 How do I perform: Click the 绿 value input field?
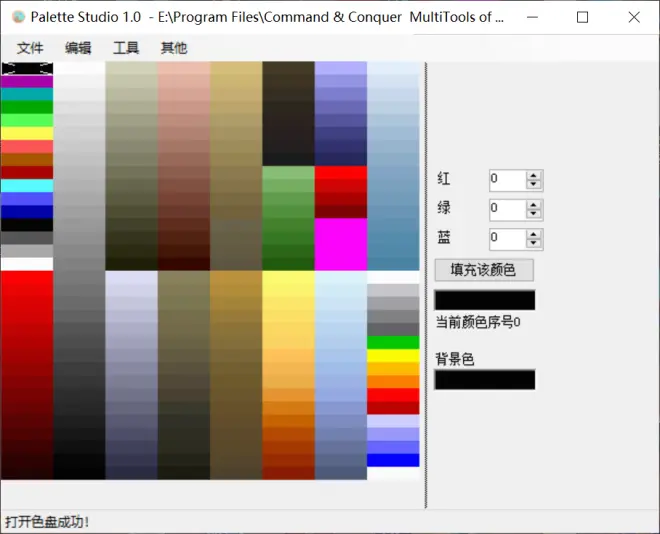pos(508,210)
